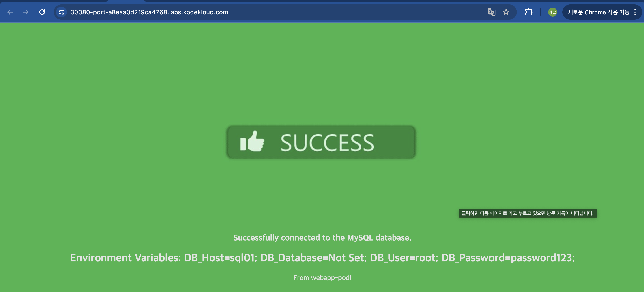Click the forward navigation arrow

(26, 12)
